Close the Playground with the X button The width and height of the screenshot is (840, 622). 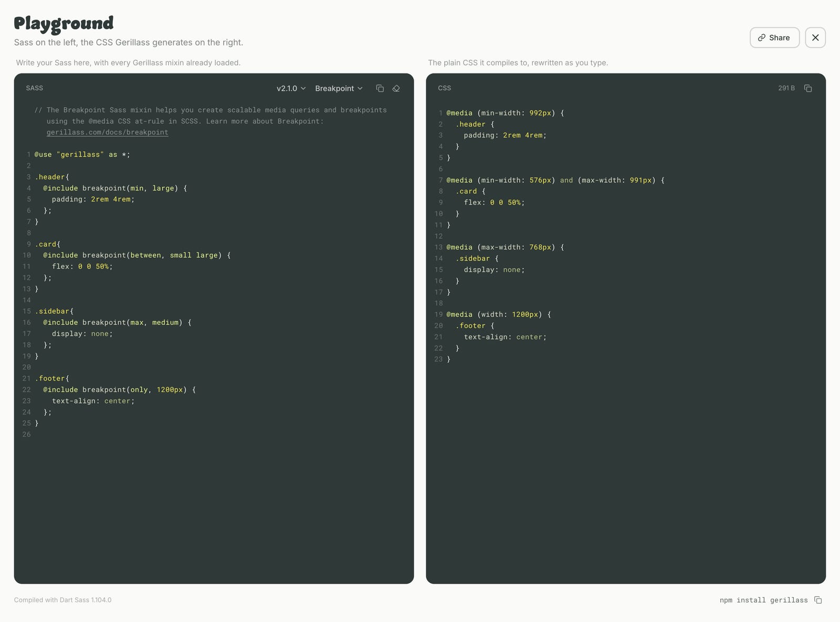(815, 37)
